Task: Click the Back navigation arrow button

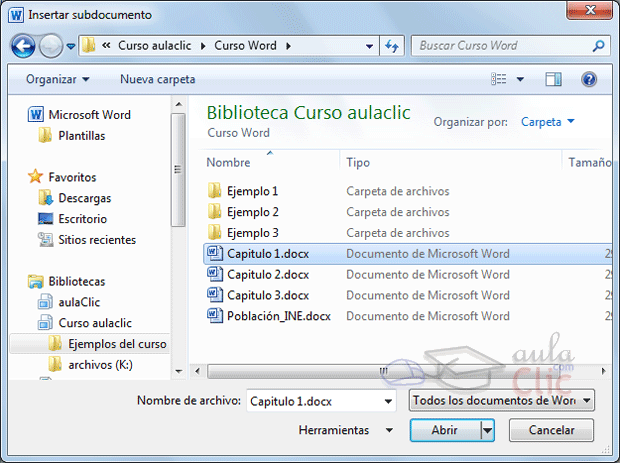Action: point(23,46)
